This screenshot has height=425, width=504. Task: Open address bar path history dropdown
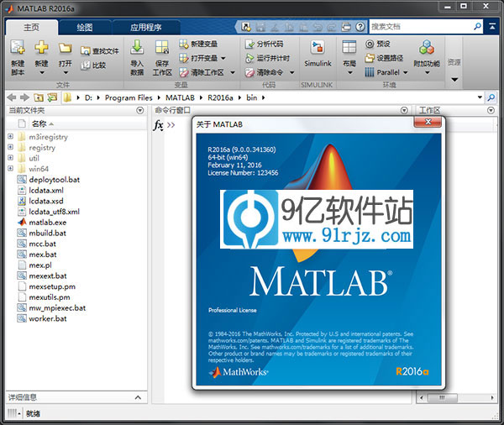click(x=480, y=97)
